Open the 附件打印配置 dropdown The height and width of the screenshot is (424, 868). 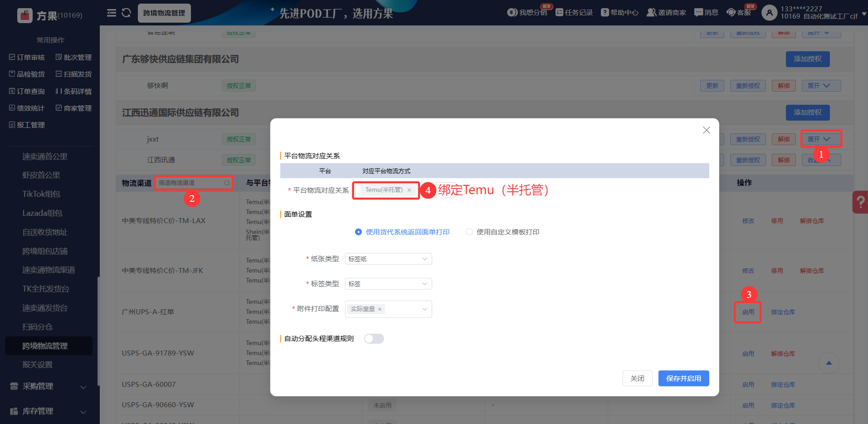[x=388, y=309]
